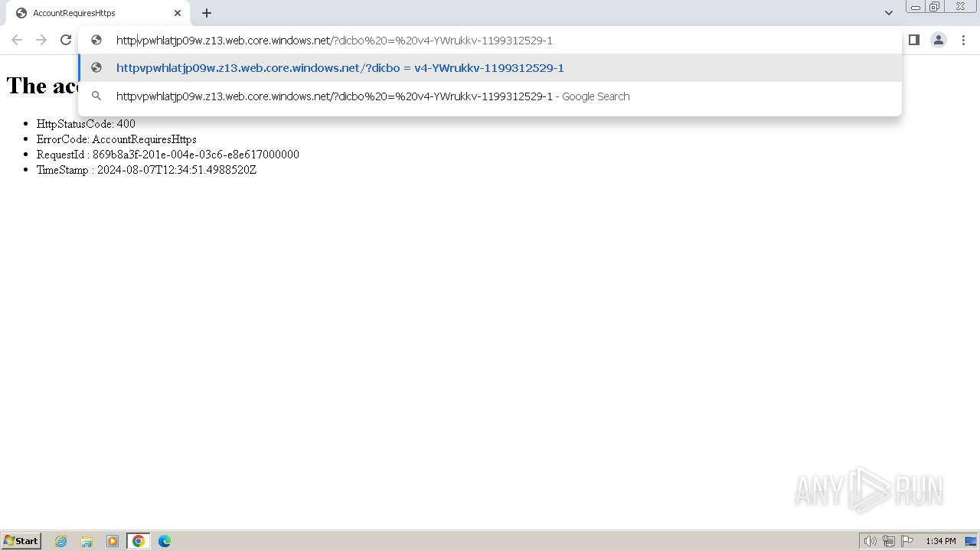Click the show desktop tray button
Image resolution: width=980 pixels, height=551 pixels.
[971, 541]
